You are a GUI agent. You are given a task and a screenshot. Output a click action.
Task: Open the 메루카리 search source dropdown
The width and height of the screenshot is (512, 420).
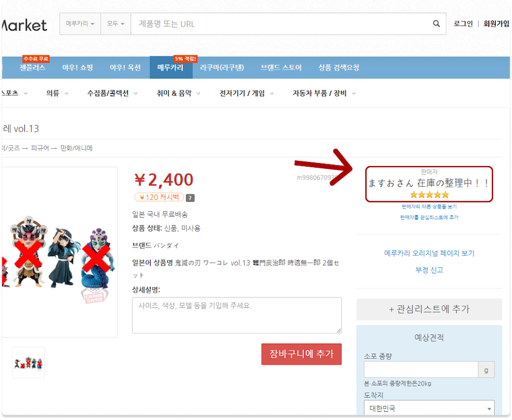[x=80, y=24]
